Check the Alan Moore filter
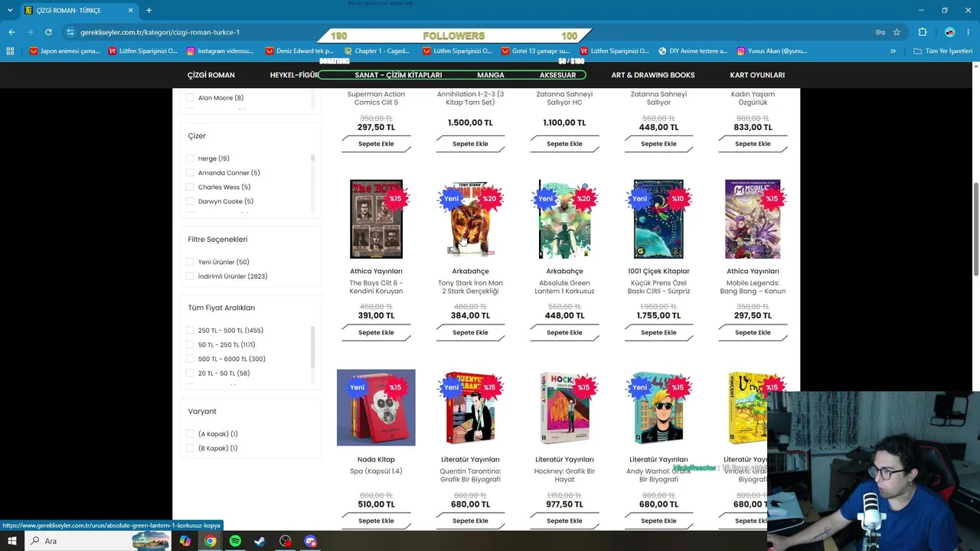 (x=190, y=98)
